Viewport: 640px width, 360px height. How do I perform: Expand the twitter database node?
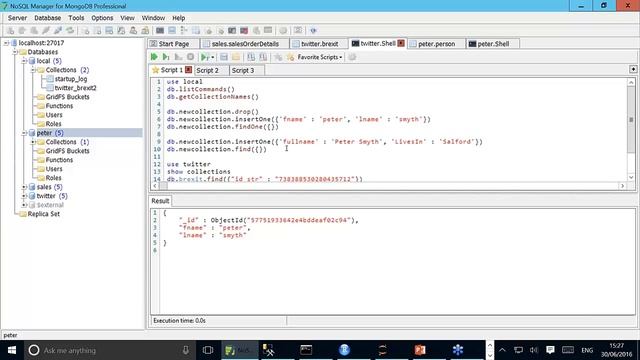pyautogui.click(x=24, y=196)
